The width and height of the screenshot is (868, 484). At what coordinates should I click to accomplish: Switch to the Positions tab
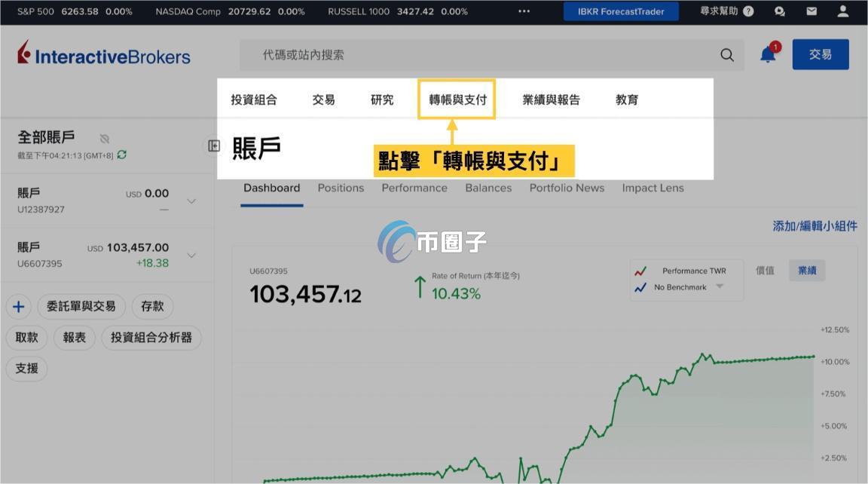point(341,188)
